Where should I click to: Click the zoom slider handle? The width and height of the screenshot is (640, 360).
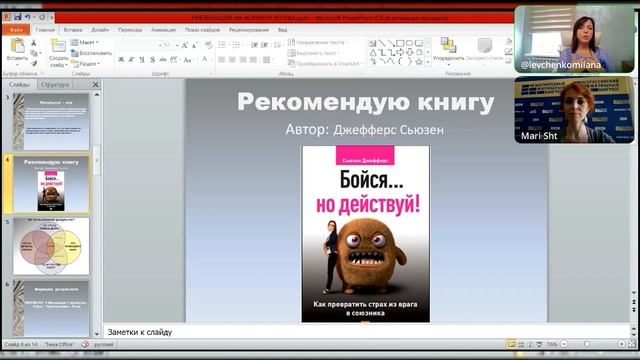tap(587, 344)
